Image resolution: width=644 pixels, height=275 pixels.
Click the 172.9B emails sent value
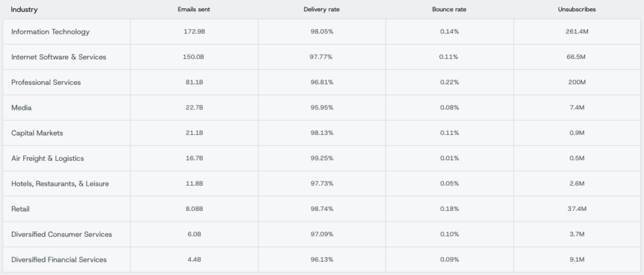(x=194, y=32)
